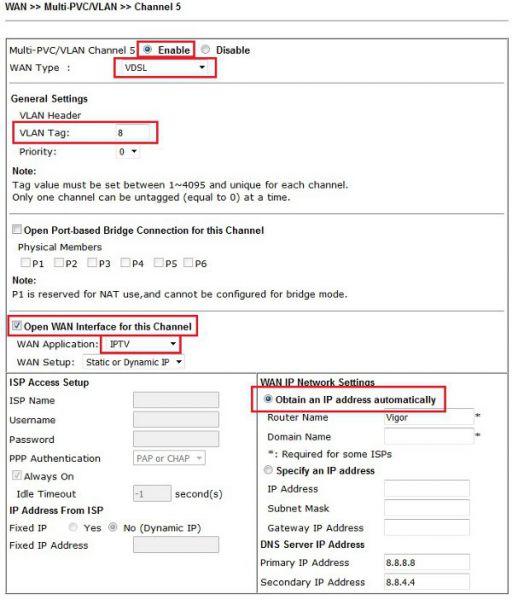Click the Username input field
Viewport: 512px width, 600px height.
176,419
